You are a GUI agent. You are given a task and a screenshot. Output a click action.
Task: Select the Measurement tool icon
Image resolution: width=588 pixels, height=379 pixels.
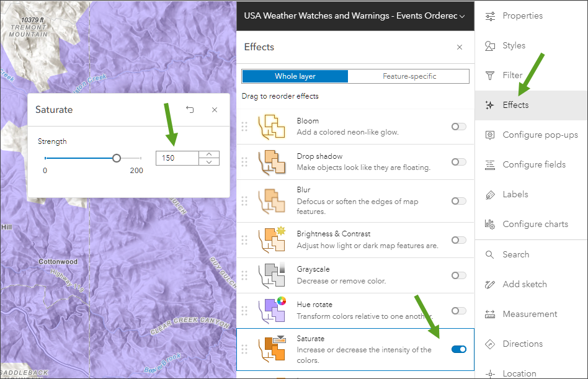coord(490,314)
